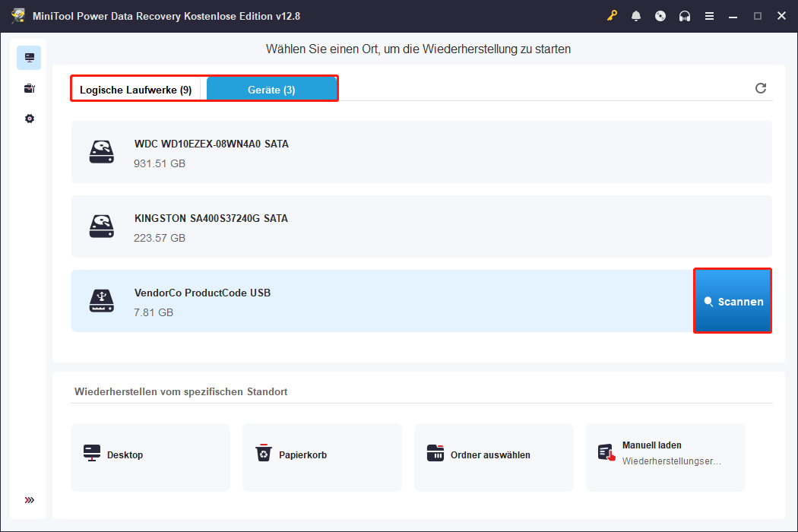Select the WDC WD10EZEX SATA drive
Image resolution: width=798 pixels, height=532 pixels.
pyautogui.click(x=421, y=152)
